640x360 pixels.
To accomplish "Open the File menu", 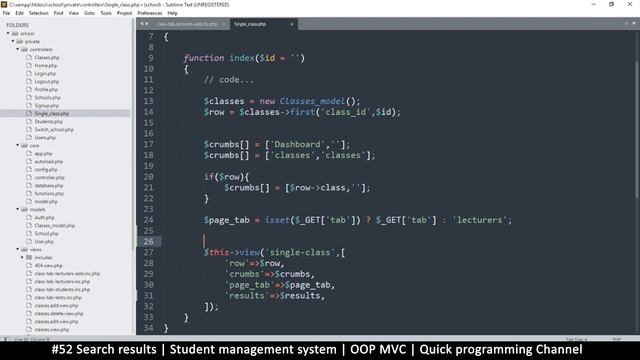I will tap(6, 13).
